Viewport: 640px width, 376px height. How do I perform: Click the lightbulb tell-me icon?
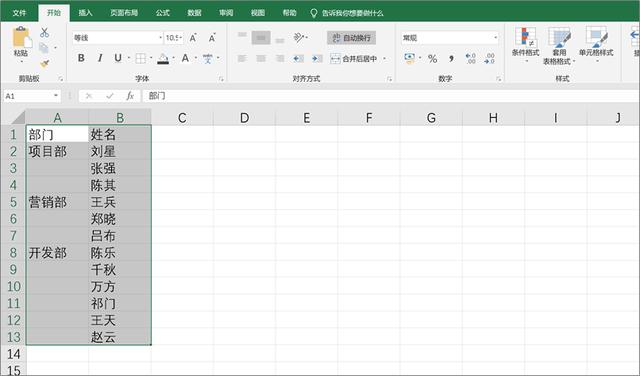(313, 13)
